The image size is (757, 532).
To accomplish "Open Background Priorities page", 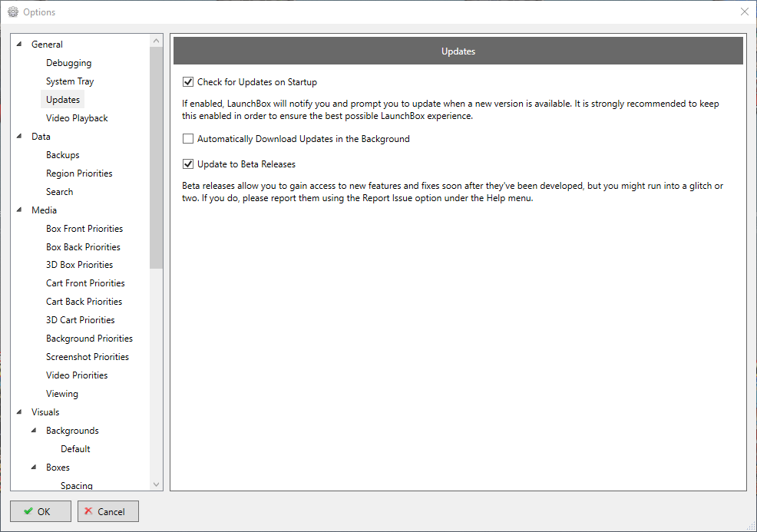I will 89,339.
